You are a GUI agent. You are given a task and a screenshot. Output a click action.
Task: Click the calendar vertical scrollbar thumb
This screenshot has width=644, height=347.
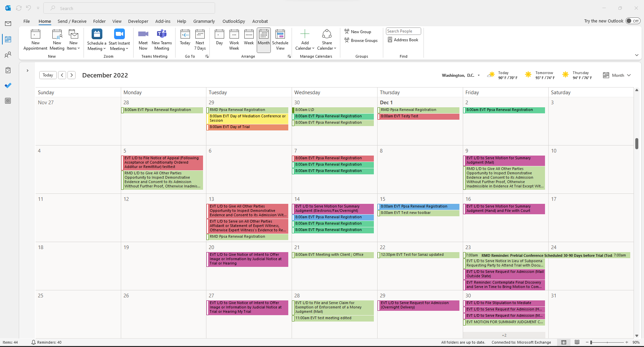637,143
